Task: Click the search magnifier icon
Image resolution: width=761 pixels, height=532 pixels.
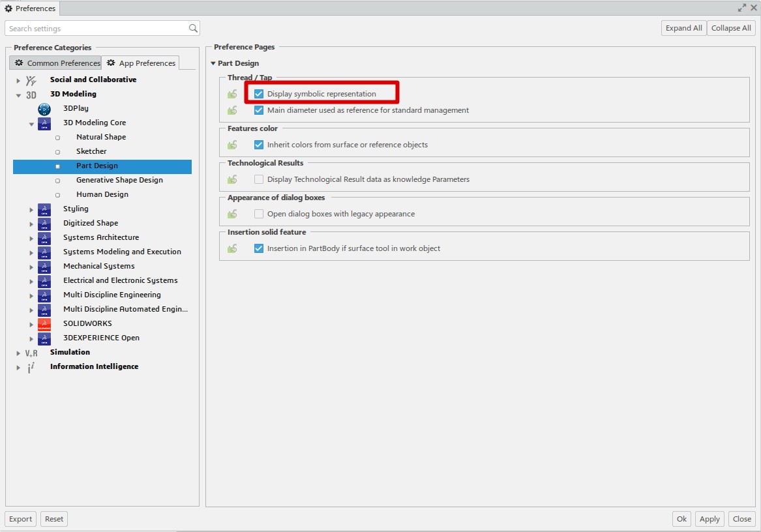Action: 193,29
